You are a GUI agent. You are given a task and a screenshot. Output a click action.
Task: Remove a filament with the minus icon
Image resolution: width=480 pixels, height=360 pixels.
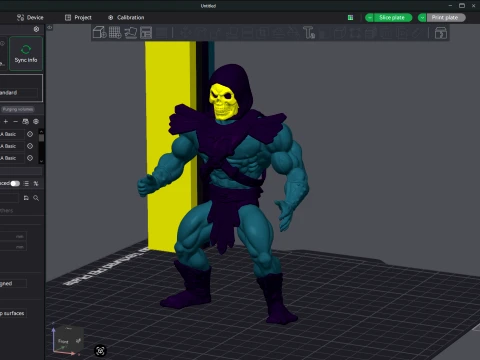click(15, 122)
